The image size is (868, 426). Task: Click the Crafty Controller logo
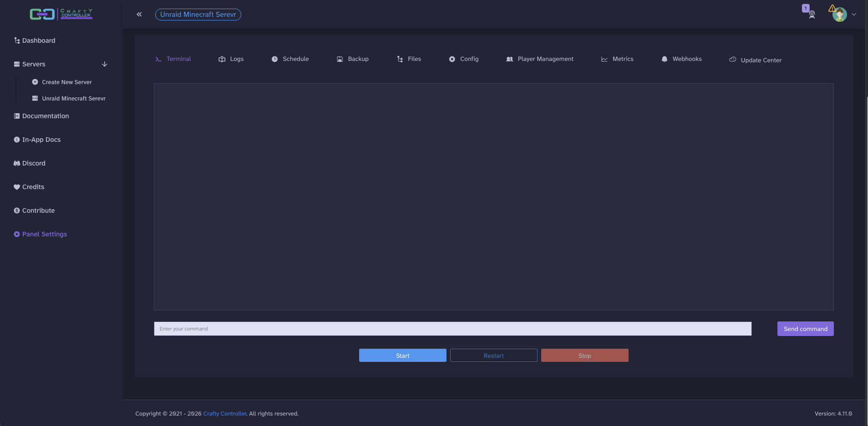click(x=61, y=14)
